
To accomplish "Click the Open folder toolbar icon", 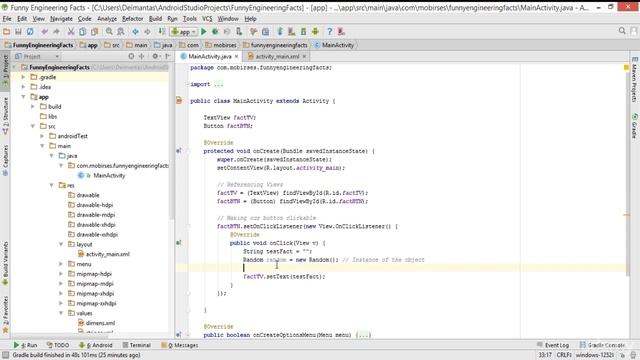I will pyautogui.click(x=7, y=31).
